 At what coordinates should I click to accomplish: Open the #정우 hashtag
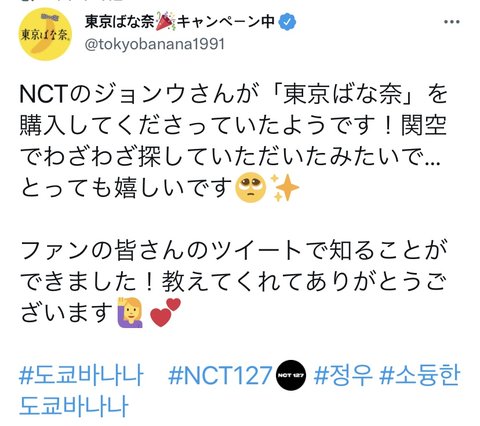(x=343, y=375)
